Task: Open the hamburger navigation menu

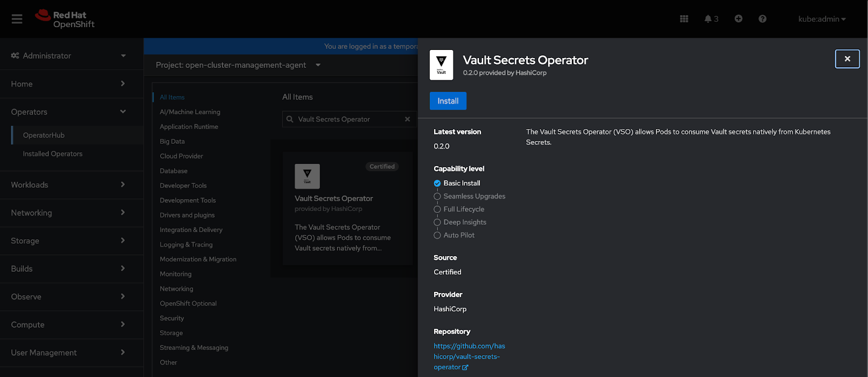Action: tap(17, 19)
